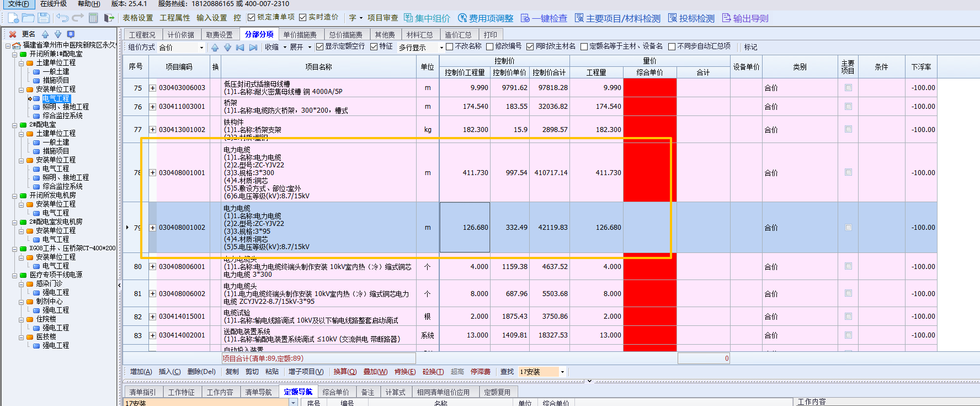Click the house icon of root project node
This screenshot has width=980, height=406.
tap(17, 45)
